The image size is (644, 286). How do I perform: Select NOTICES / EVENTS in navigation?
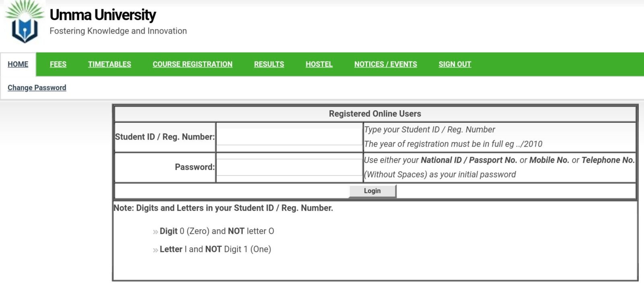pyautogui.click(x=386, y=64)
